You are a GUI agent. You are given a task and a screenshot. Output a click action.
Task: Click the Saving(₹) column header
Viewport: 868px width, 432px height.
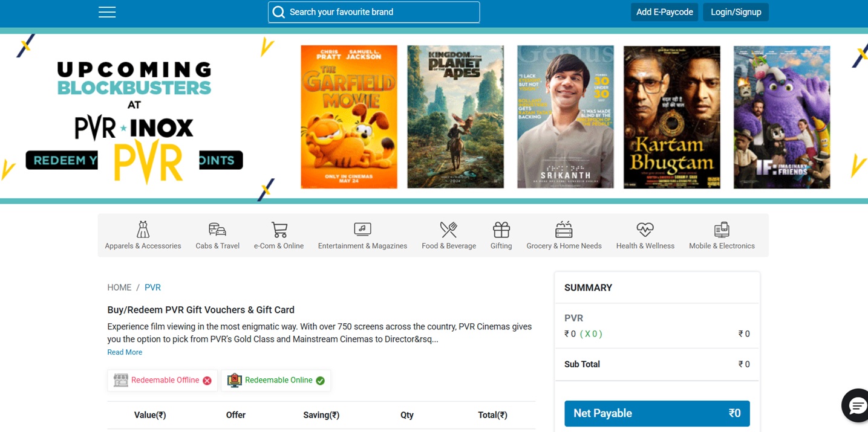tap(321, 415)
